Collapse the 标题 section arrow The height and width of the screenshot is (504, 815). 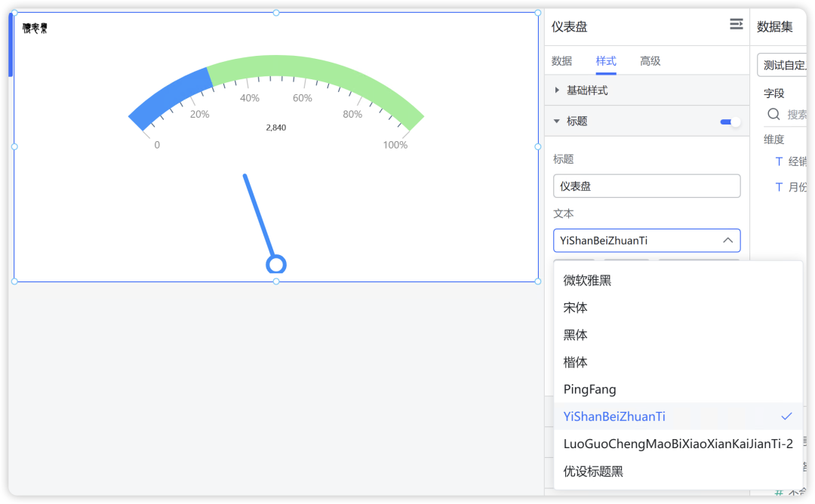click(x=557, y=121)
